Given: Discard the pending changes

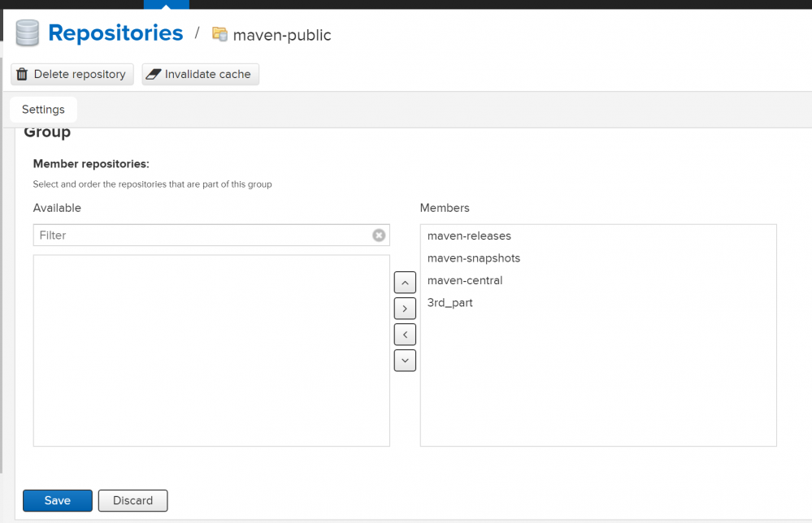Looking at the screenshot, I should 132,500.
